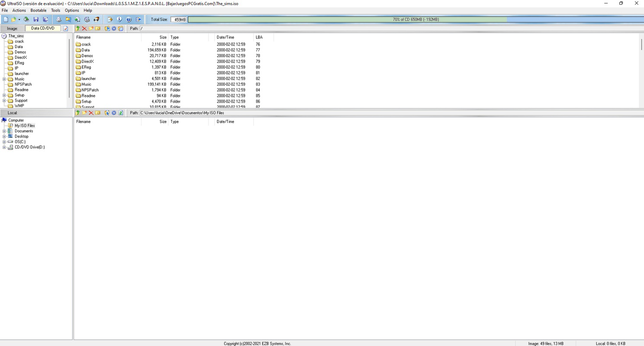Open the New dropdown arrow on the toolbar

[x=19, y=19]
